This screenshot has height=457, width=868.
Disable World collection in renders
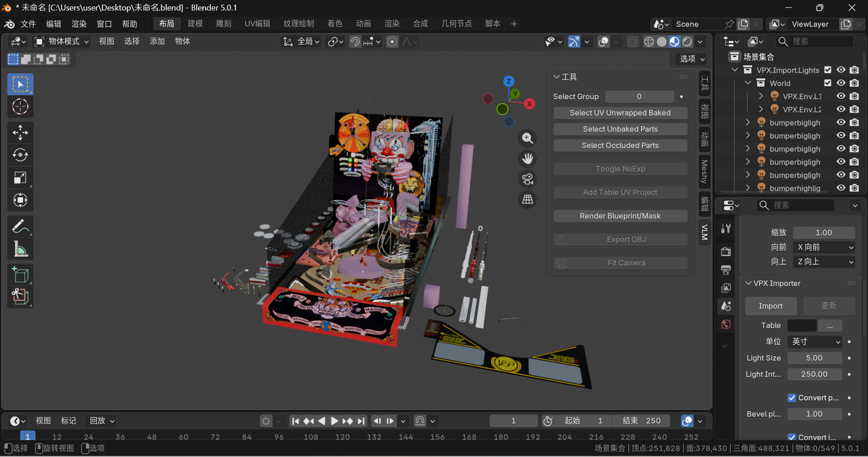(854, 83)
